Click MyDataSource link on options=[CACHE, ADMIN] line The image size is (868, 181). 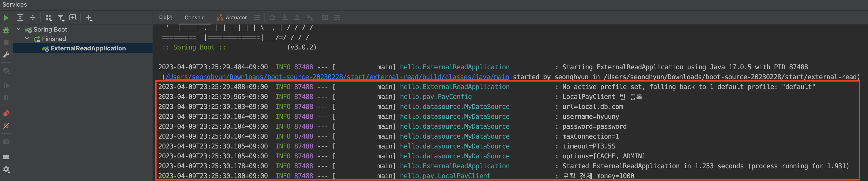click(x=455, y=156)
